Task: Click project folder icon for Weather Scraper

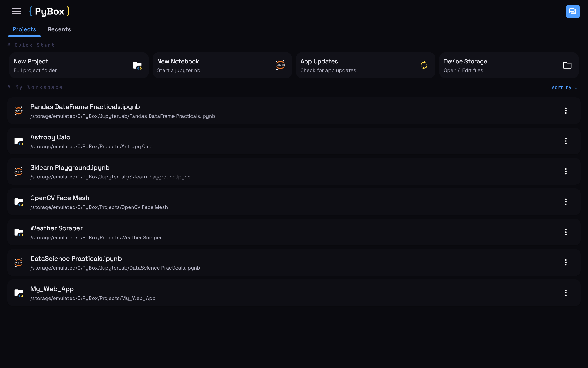Action: pos(19,232)
